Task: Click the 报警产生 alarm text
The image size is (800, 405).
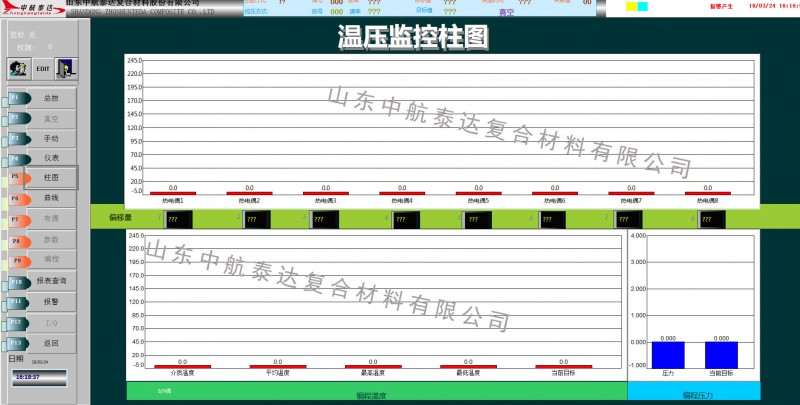Action: pos(721,7)
